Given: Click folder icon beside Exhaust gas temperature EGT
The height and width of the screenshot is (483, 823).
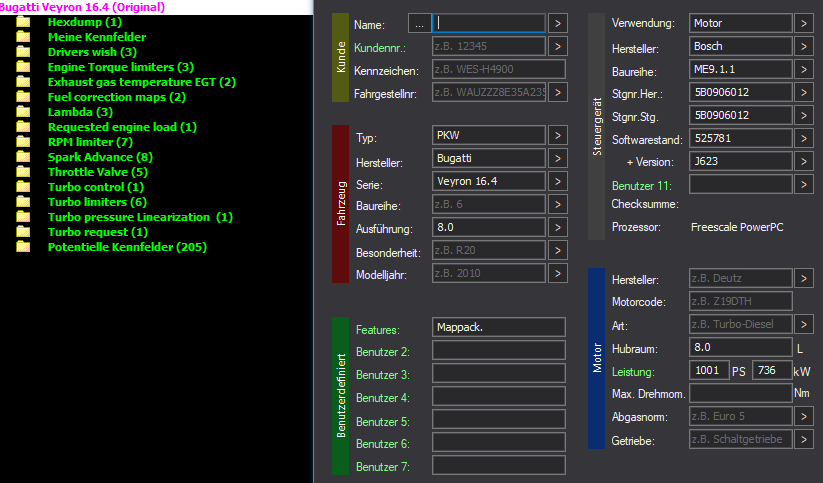Looking at the screenshot, I should (x=23, y=81).
